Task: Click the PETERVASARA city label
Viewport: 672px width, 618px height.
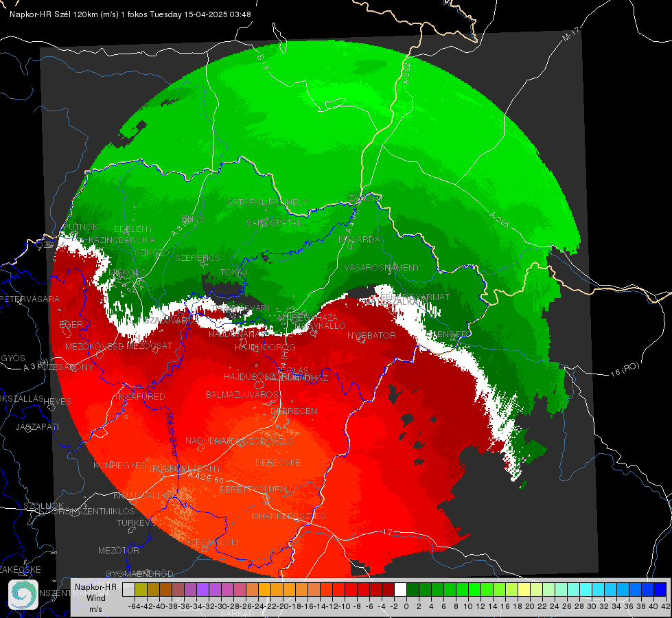Action: 29,299
